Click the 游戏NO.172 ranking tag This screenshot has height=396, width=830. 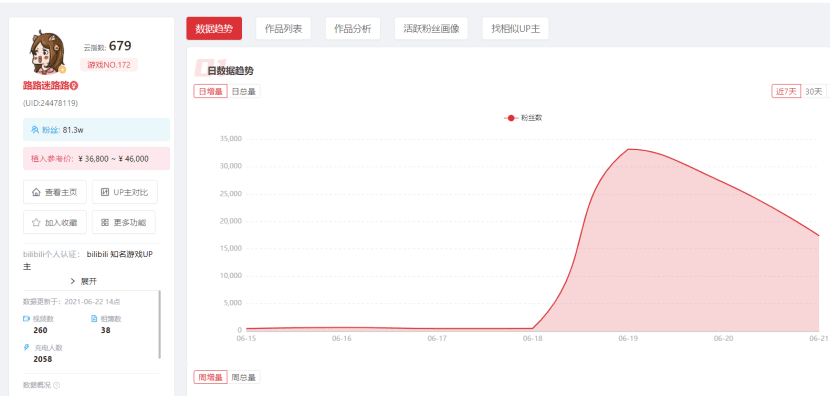(x=109, y=65)
